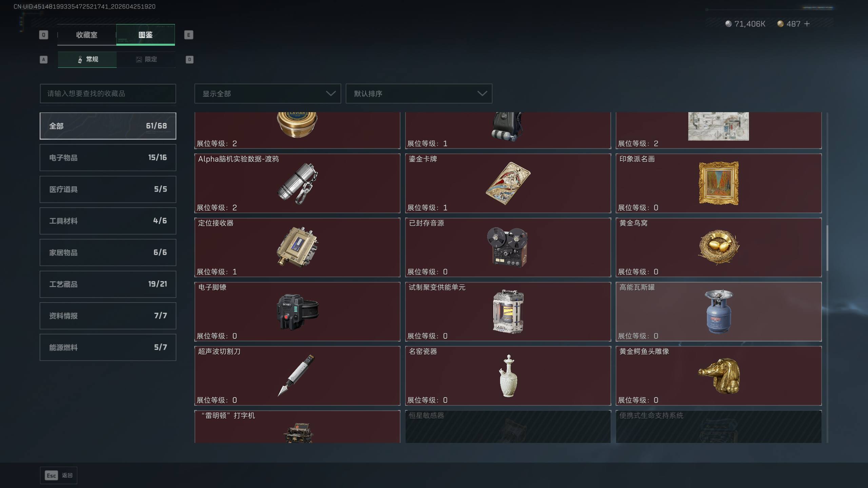Open the 已封存音源 tape recorder item

[508, 247]
